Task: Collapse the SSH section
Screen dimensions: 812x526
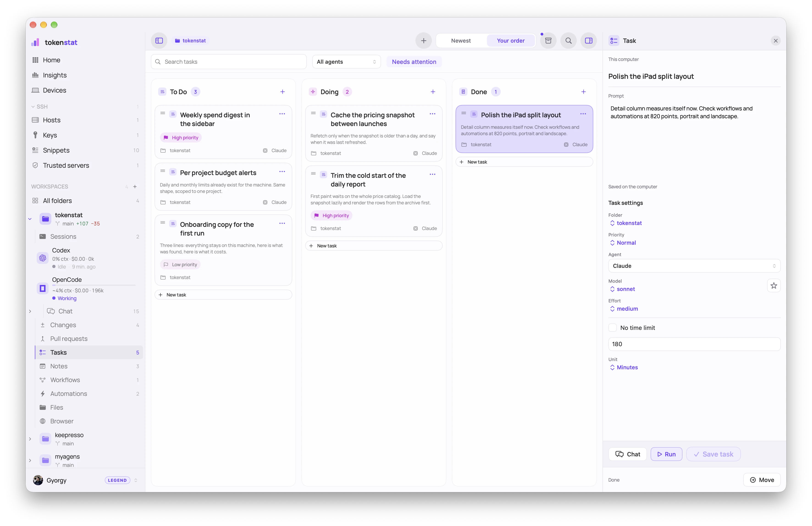Action: (x=33, y=107)
